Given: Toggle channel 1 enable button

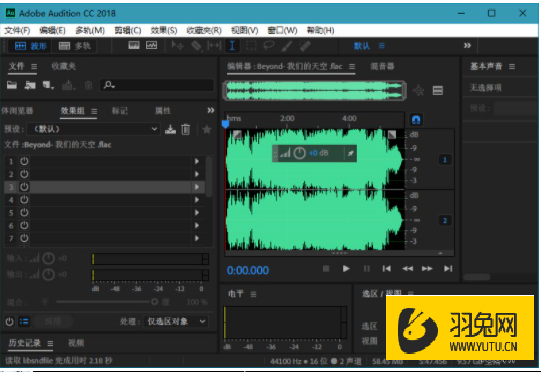Looking at the screenshot, I should [445, 160].
